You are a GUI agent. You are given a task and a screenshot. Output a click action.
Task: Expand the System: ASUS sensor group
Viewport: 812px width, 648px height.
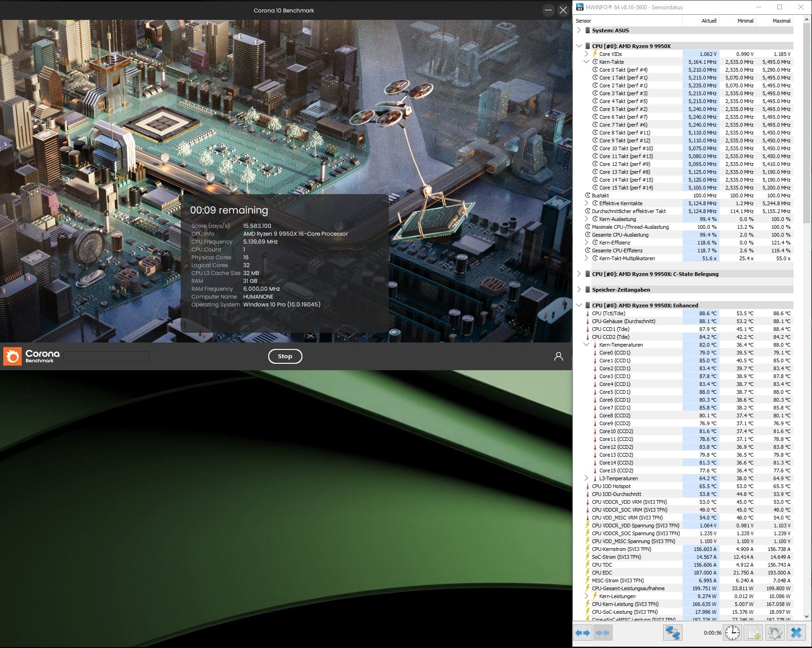pos(579,30)
